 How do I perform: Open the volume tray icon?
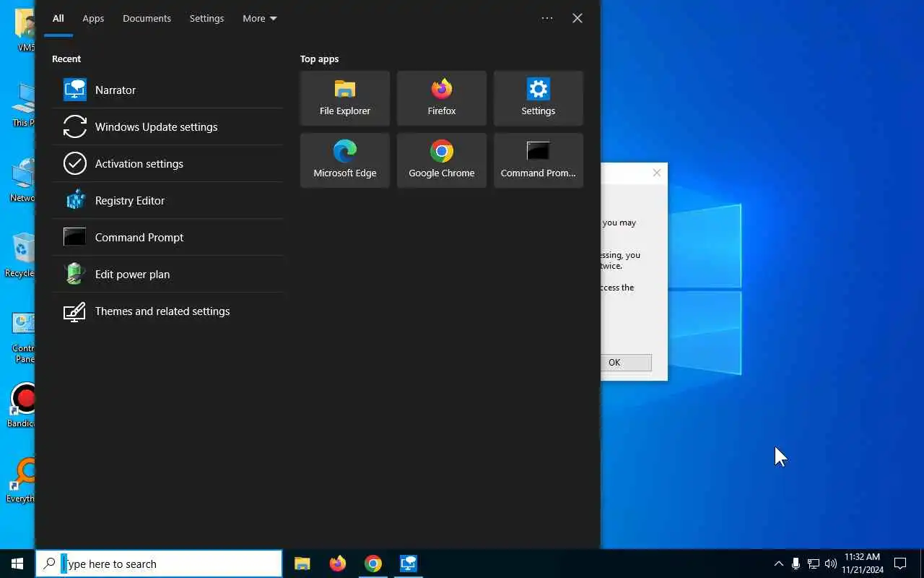click(x=830, y=564)
